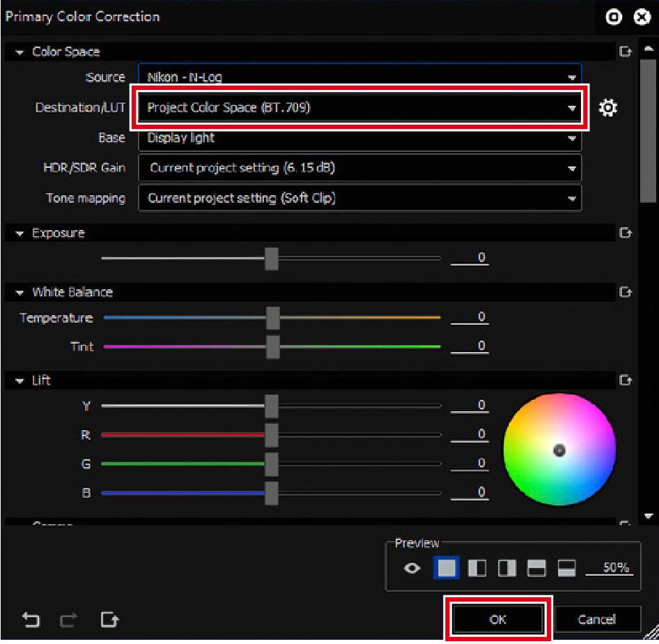Open the Destination/LUT dropdown
Screen dimensions: 659x644
(359, 108)
